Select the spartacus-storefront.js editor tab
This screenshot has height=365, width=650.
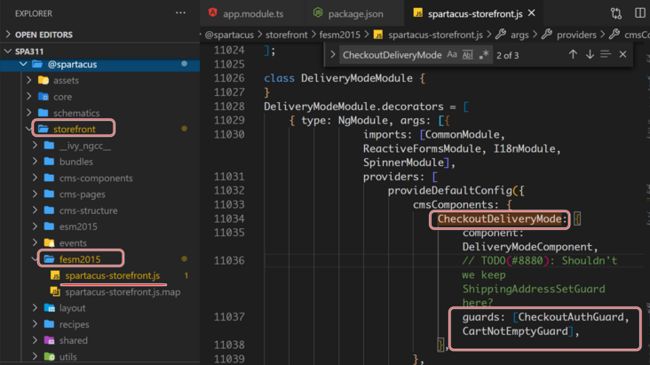pyautogui.click(x=475, y=14)
